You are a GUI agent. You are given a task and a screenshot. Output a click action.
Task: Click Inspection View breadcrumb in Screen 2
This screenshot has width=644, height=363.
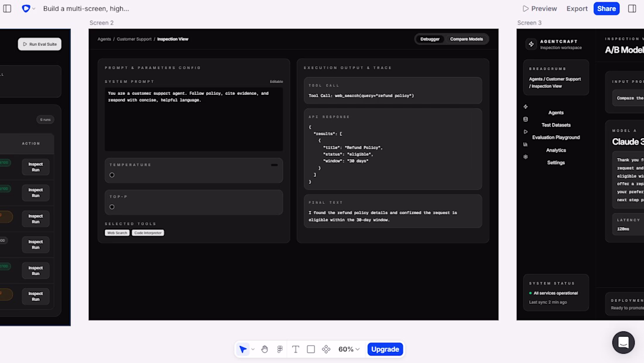click(x=173, y=39)
